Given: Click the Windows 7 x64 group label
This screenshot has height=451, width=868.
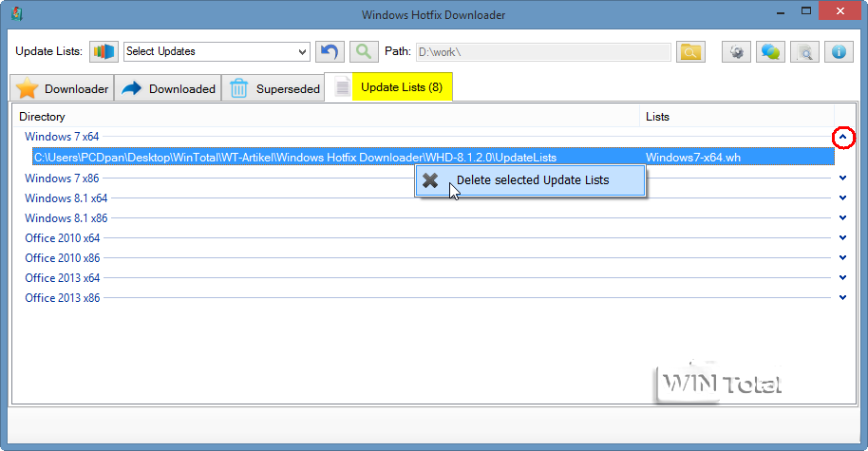Looking at the screenshot, I should coord(62,136).
